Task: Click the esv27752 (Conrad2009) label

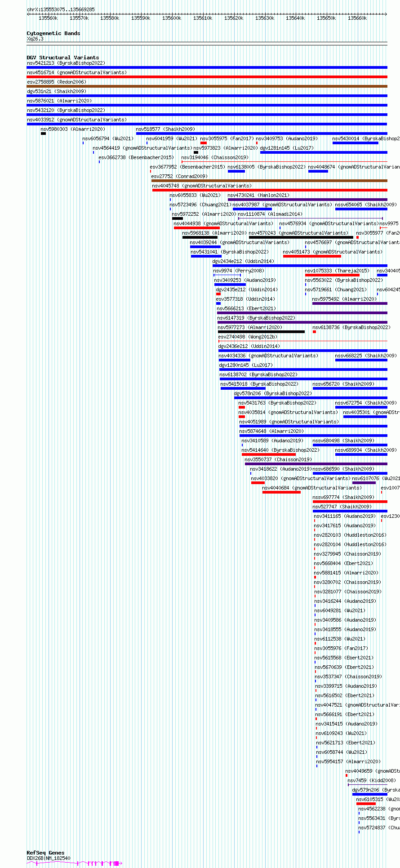Action: click(x=179, y=177)
